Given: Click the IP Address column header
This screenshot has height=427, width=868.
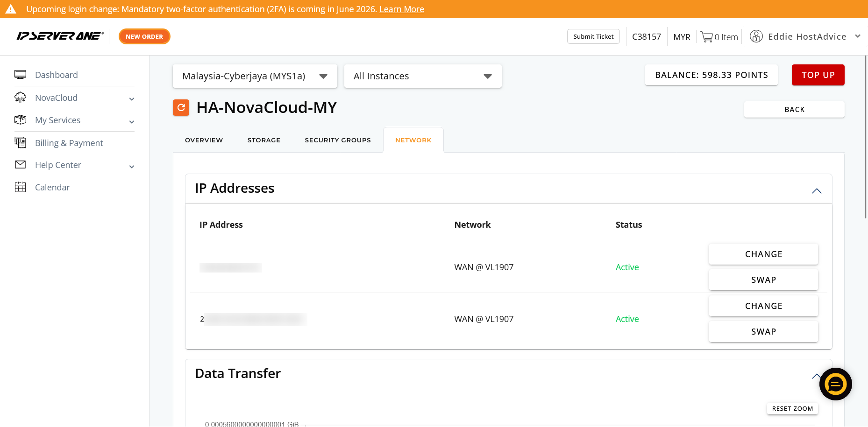Looking at the screenshot, I should [x=221, y=224].
